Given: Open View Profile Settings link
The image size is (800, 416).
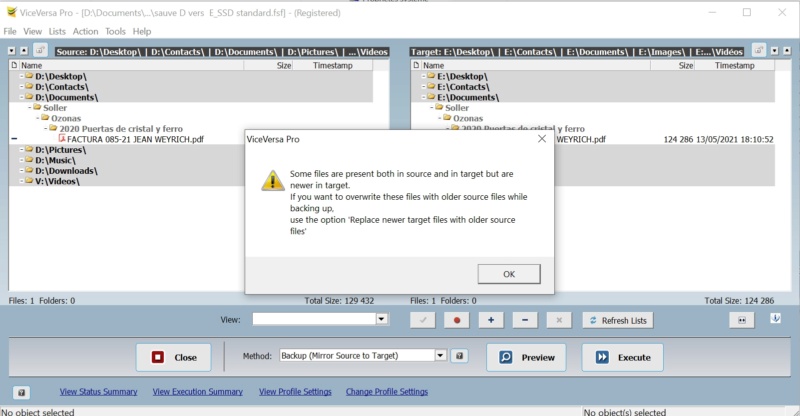Looking at the screenshot, I should pyautogui.click(x=295, y=391).
